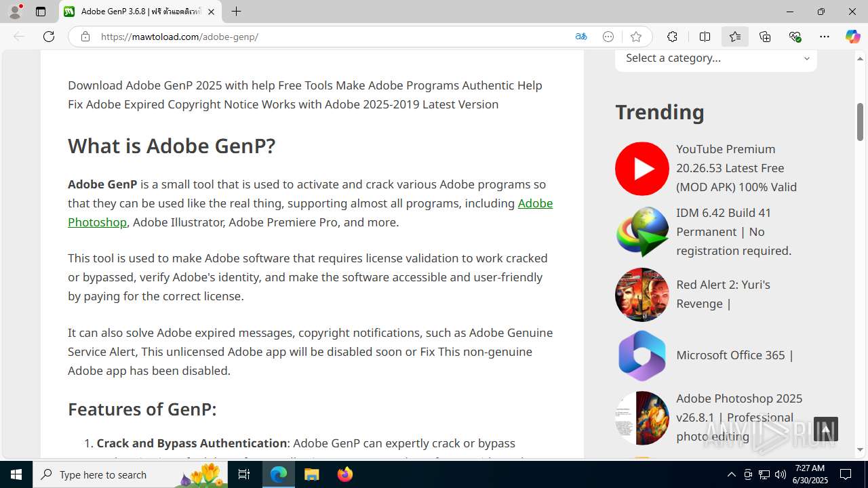Open Collections icon
Screen dimensions: 868x488
click(765, 37)
